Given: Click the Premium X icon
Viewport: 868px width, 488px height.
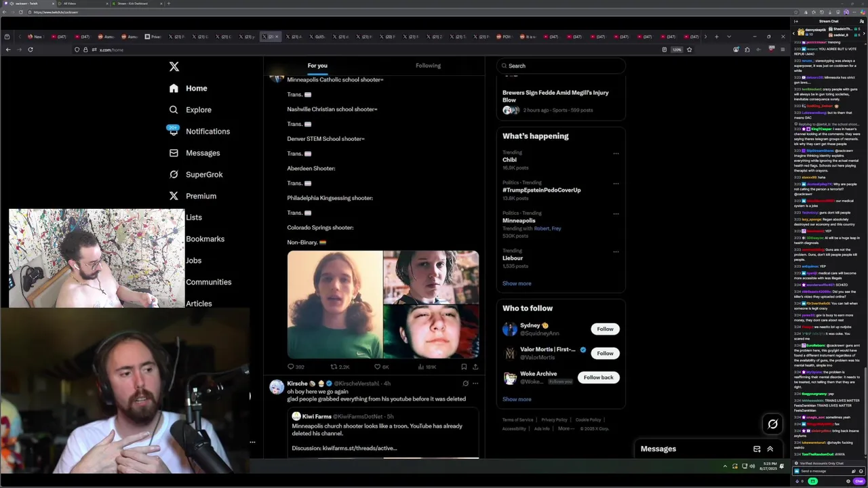Looking at the screenshot, I should [174, 196].
